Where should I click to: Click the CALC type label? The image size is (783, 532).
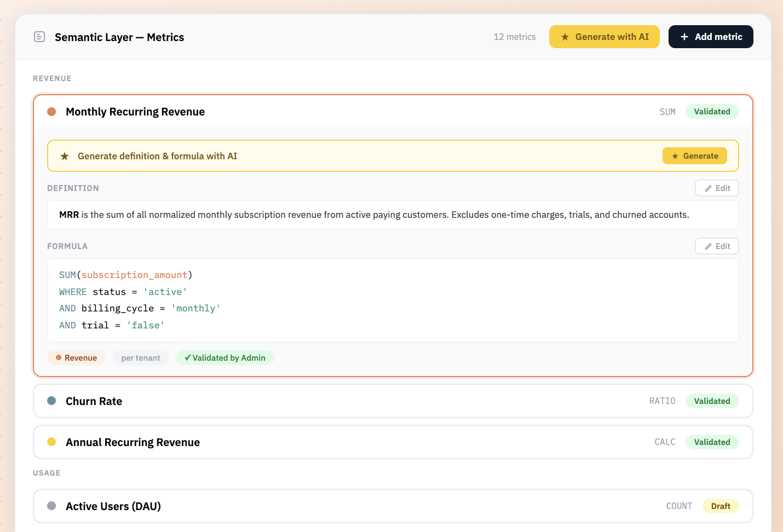[x=665, y=442]
